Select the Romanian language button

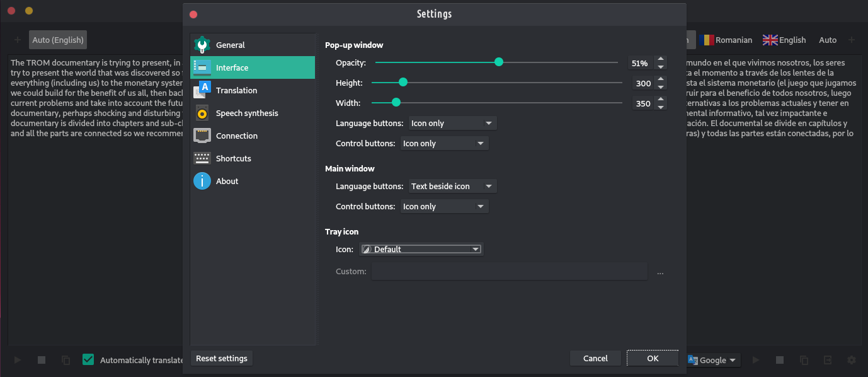[726, 40]
